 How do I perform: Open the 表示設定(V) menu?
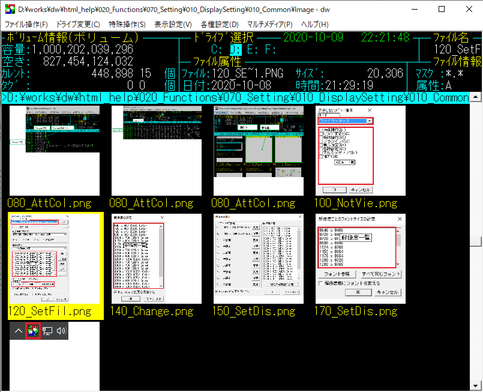173,24
